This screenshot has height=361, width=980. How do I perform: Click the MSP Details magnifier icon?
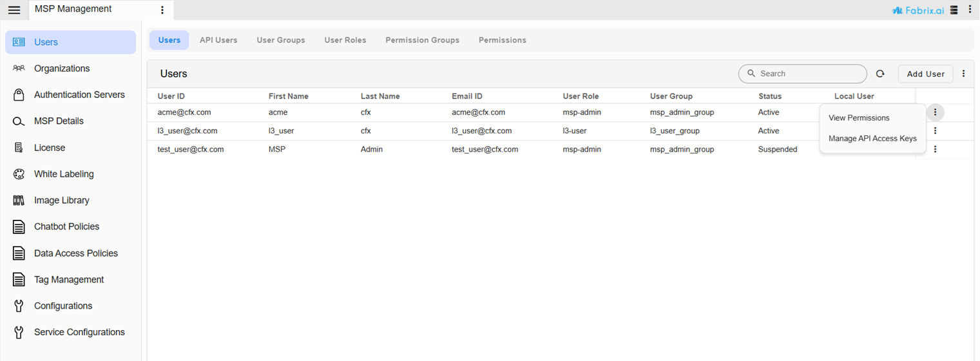tap(19, 121)
